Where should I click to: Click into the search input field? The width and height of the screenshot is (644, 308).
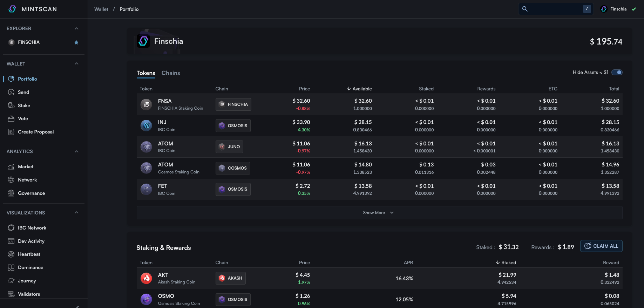coord(556,9)
